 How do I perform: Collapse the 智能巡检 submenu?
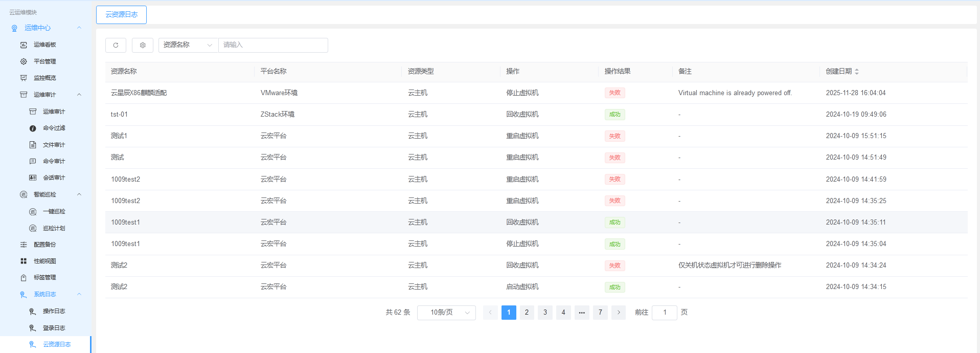(x=79, y=194)
